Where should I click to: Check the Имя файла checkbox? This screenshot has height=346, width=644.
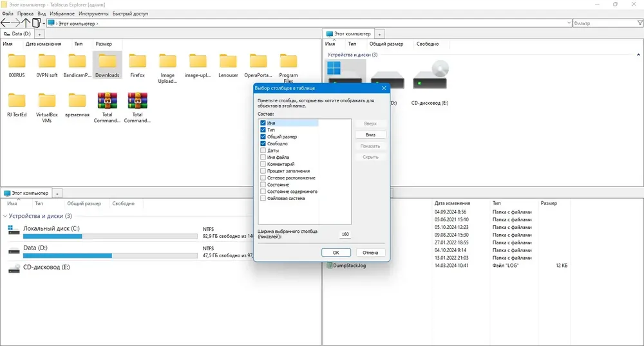[263, 157]
